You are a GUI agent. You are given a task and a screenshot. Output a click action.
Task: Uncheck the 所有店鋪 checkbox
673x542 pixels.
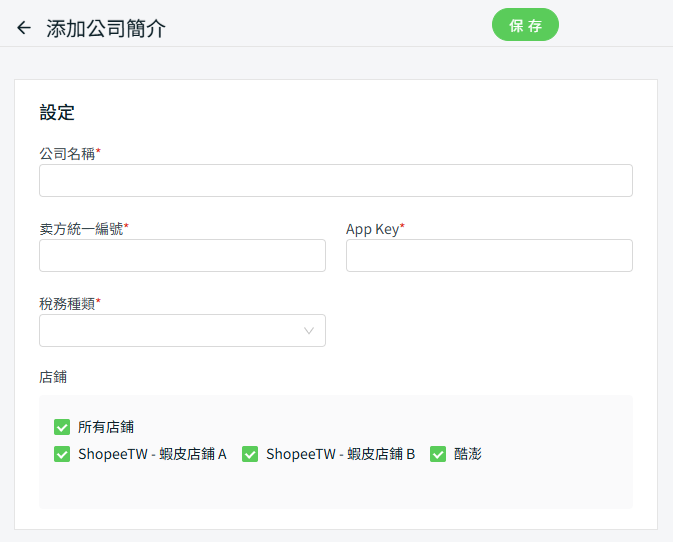pyautogui.click(x=62, y=427)
